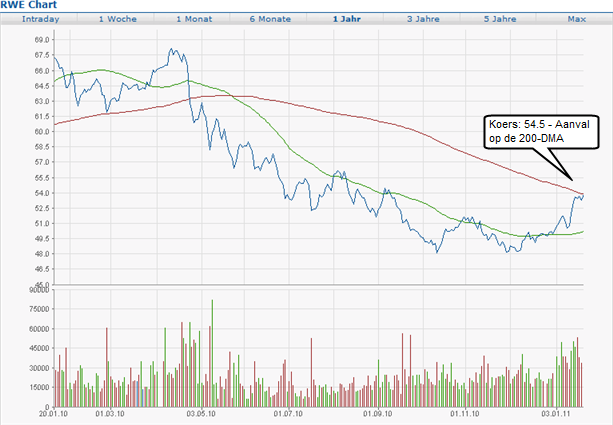Click the 01.11.10 date label
Image resolution: width=613 pixels, height=425 pixels.
point(464,412)
